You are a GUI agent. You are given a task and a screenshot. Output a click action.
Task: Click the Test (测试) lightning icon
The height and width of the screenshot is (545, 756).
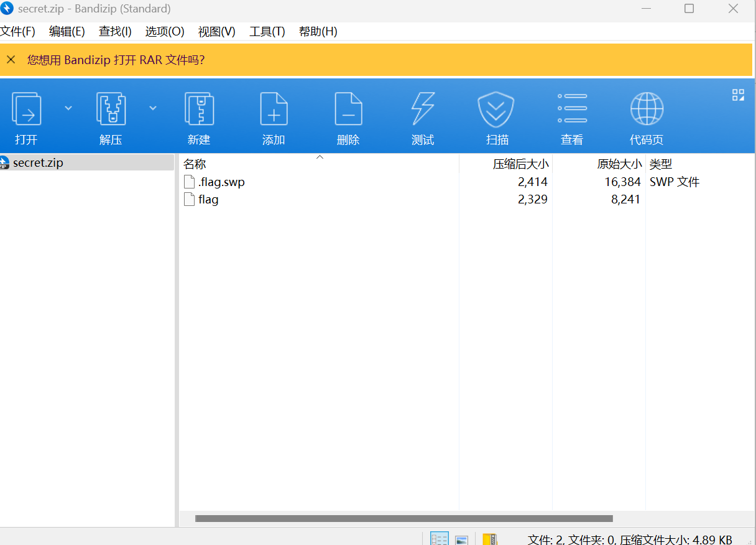point(423,109)
